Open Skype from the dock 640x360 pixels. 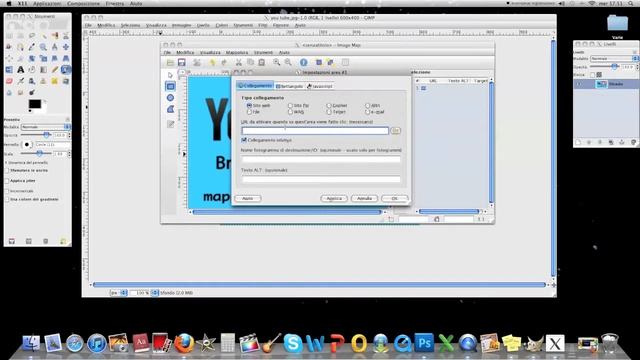click(x=293, y=343)
